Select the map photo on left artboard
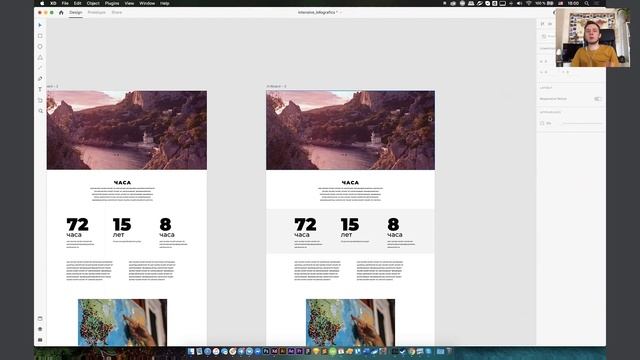 122,322
